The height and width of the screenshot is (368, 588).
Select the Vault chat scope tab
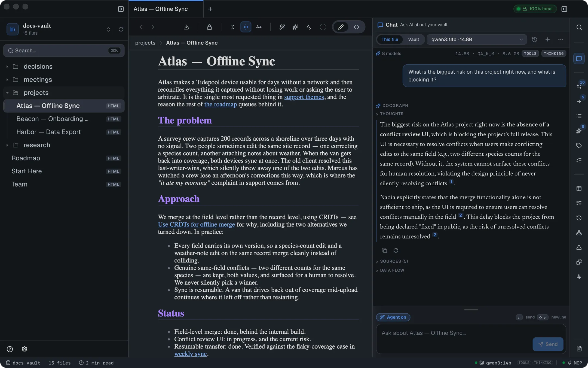point(414,40)
